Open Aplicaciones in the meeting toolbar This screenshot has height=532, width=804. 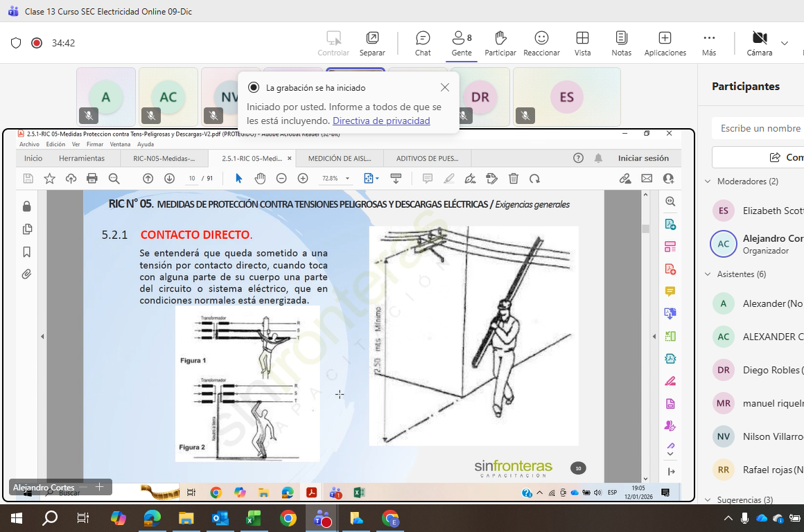tap(665, 43)
